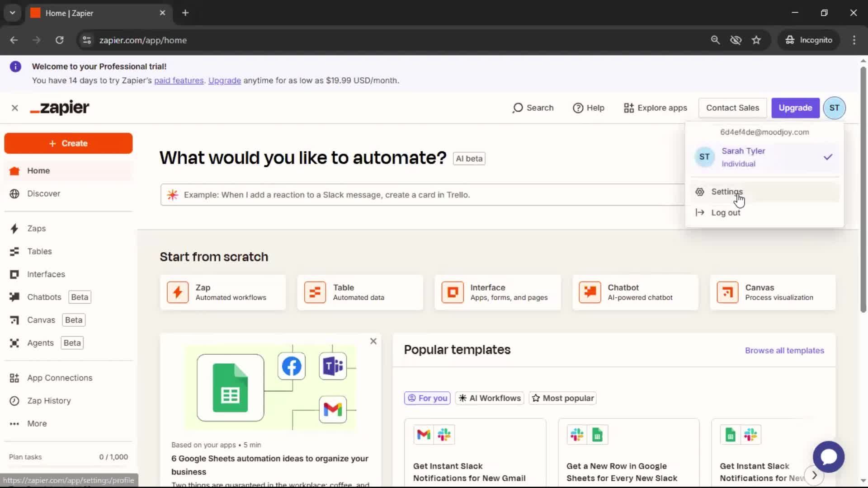Click the trial banner info icon

coord(15,67)
